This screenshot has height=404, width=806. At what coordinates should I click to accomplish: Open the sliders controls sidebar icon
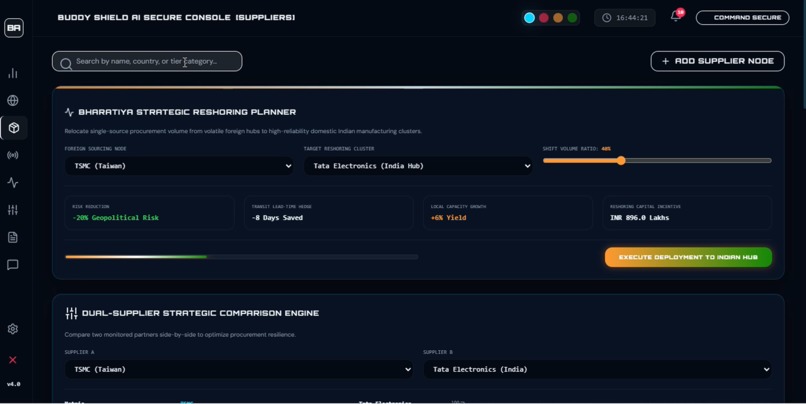(x=13, y=210)
